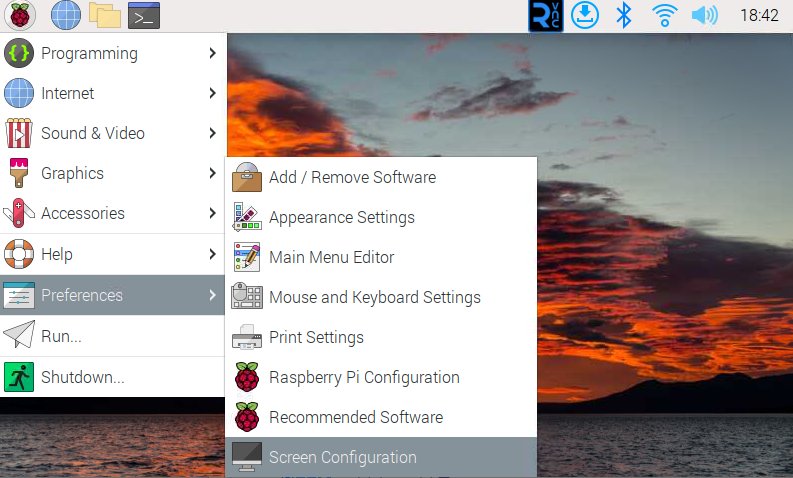Screen dimensions: 793x478
Task: Click the clock showing 18:42
Action: 758,15
